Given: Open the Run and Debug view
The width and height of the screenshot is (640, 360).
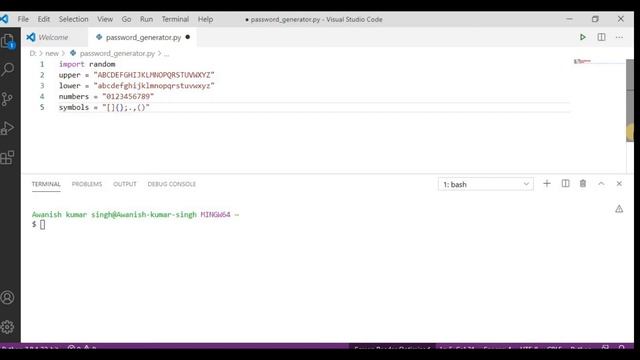Looking at the screenshot, I should tap(7, 128).
